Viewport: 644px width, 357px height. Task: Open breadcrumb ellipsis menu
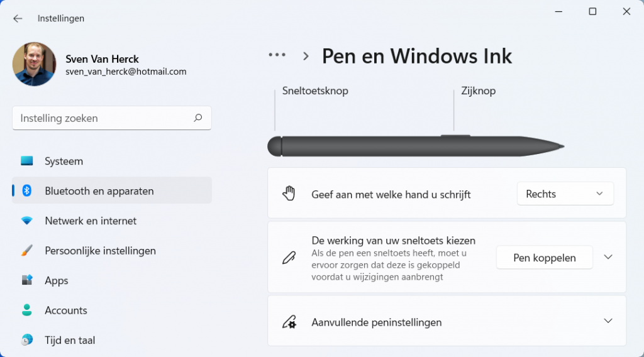[x=277, y=55]
